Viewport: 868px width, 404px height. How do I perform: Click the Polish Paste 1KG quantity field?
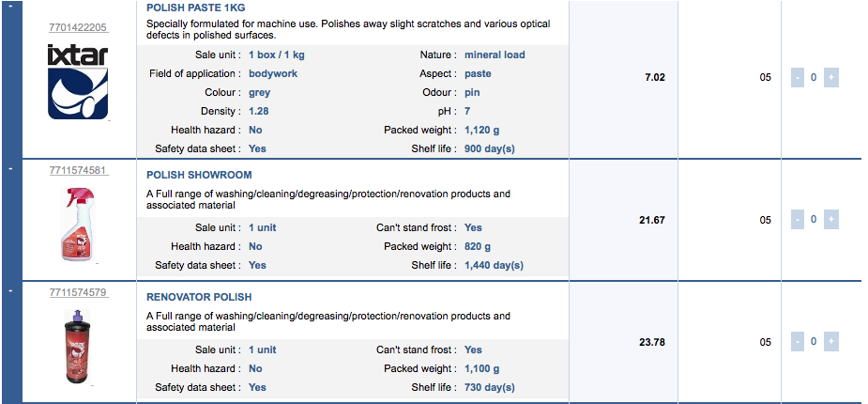pyautogui.click(x=814, y=78)
